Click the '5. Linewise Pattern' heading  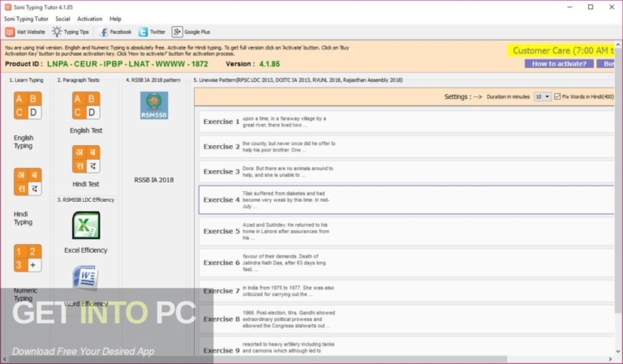point(298,79)
